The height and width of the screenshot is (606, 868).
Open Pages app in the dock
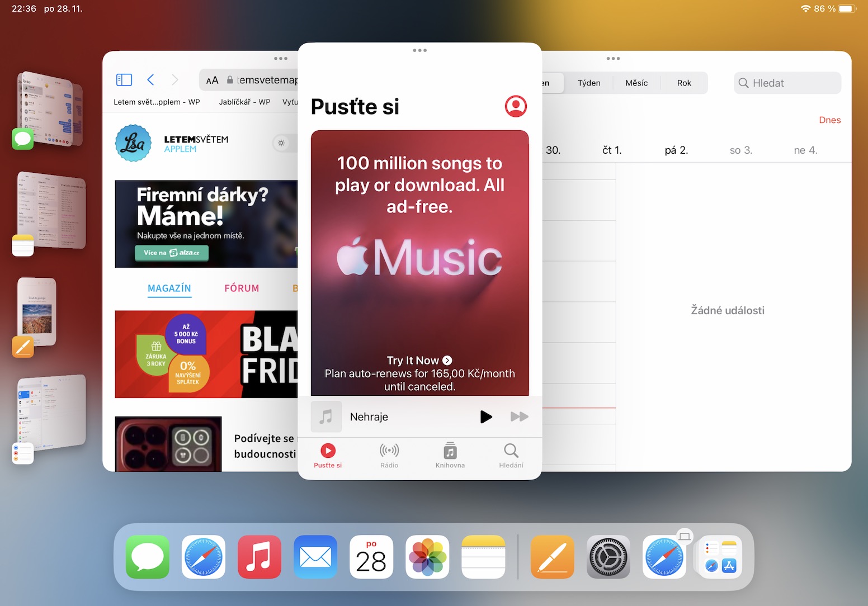pyautogui.click(x=553, y=557)
